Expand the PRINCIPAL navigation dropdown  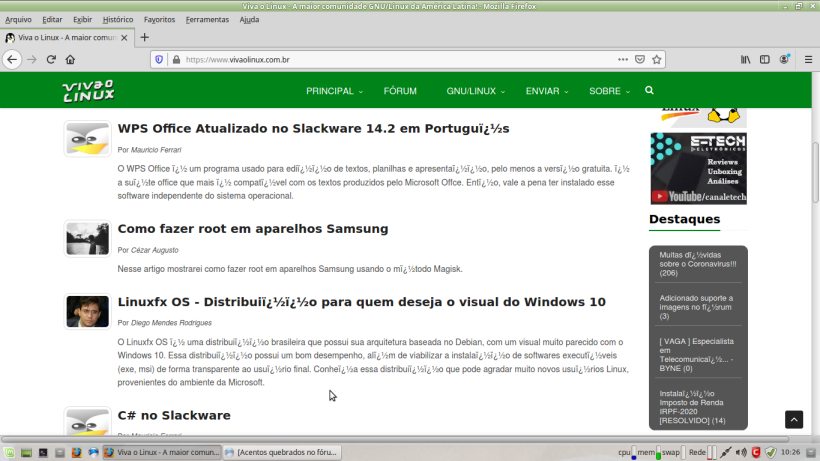[334, 91]
